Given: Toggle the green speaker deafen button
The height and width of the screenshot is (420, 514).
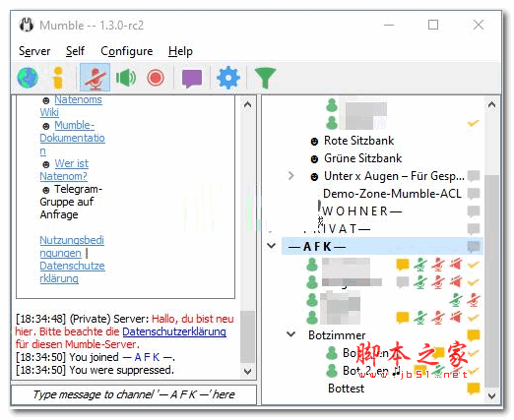Looking at the screenshot, I should (x=126, y=78).
